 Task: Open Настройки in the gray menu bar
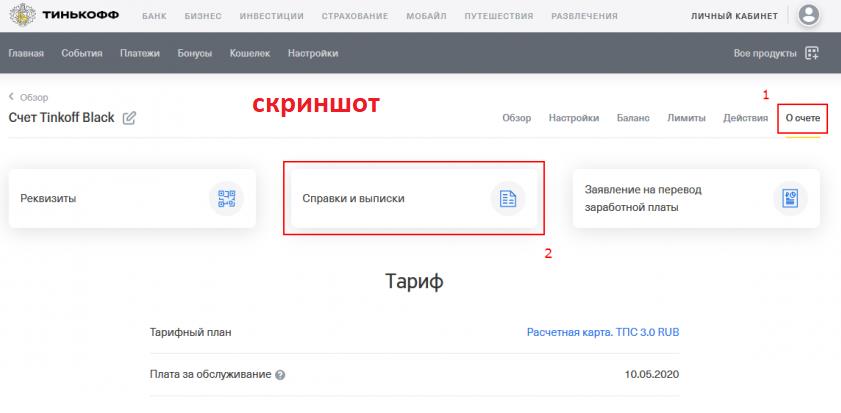313,53
